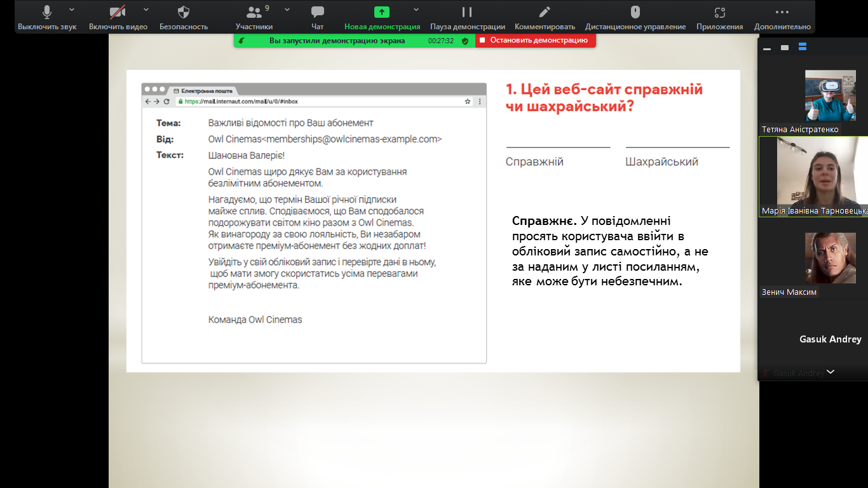Click the green encryption shield in sharing bar
Viewport: 868px width, 488px height.
coord(465,41)
